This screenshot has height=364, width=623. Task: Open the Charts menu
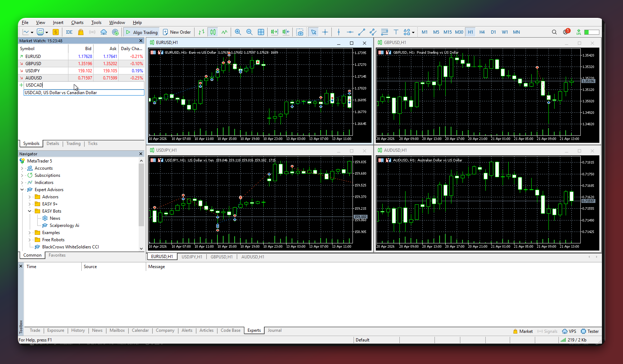[x=77, y=22]
